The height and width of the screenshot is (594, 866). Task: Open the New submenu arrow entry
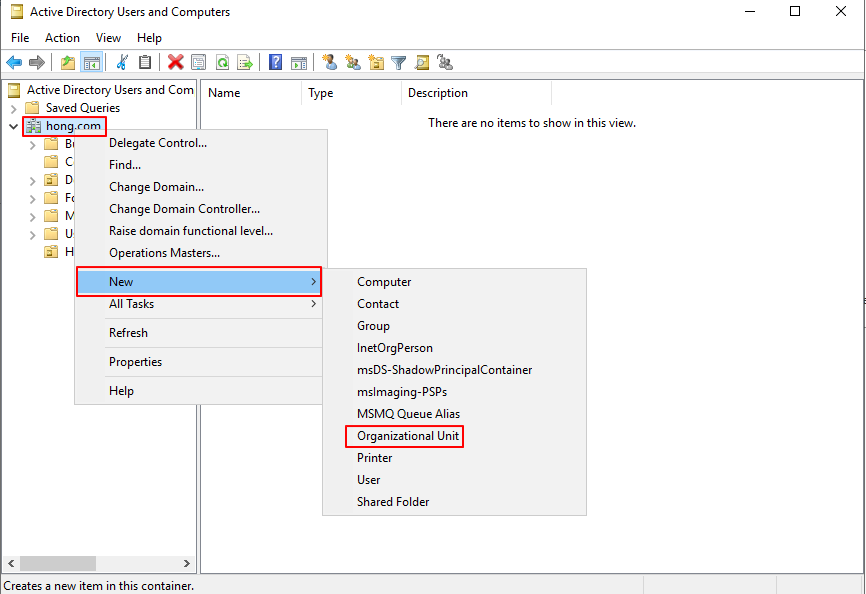click(199, 282)
